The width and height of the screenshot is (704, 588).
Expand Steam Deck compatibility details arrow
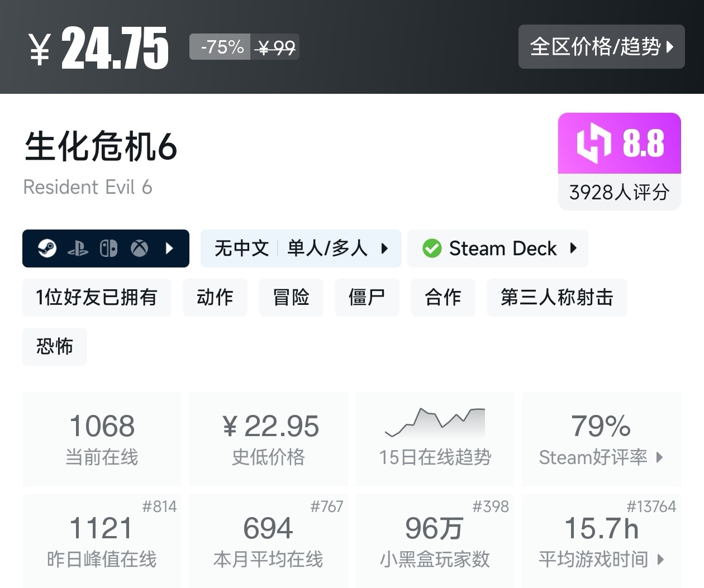click(x=573, y=248)
